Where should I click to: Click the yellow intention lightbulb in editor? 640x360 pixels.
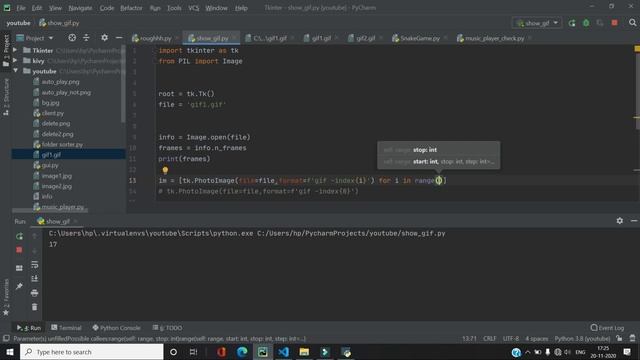coord(165,170)
